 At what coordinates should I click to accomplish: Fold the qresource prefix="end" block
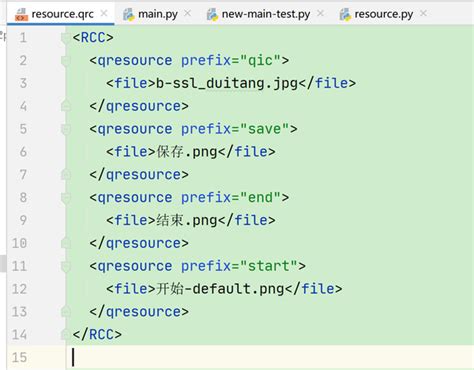click(x=66, y=198)
